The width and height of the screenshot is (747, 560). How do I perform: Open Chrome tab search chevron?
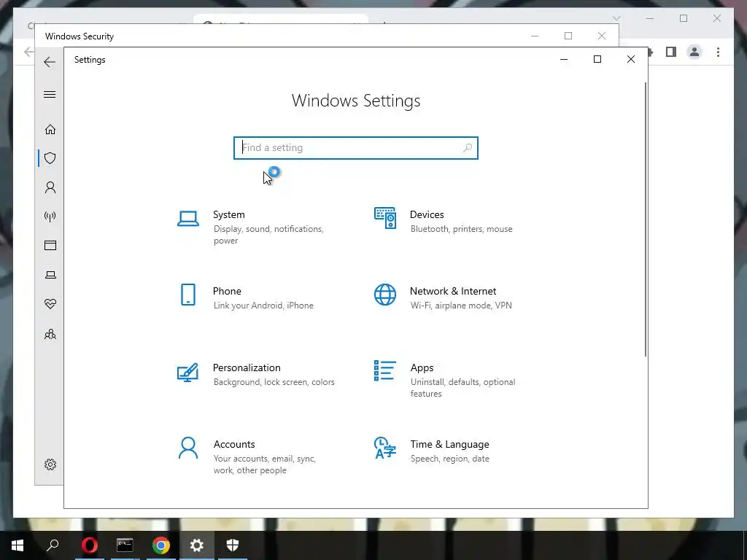[616, 18]
